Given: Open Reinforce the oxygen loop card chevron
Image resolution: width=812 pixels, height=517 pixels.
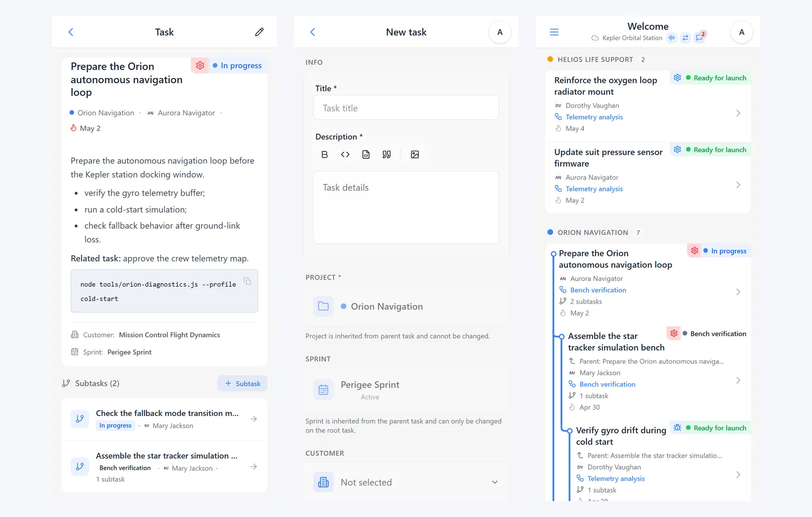Looking at the screenshot, I should pos(738,113).
